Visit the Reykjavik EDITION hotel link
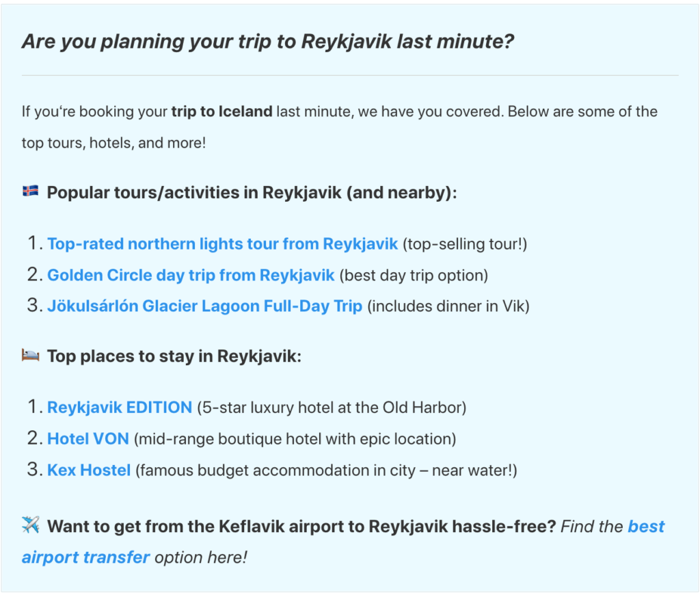Viewport: 700px width, 595px height. coord(120,408)
